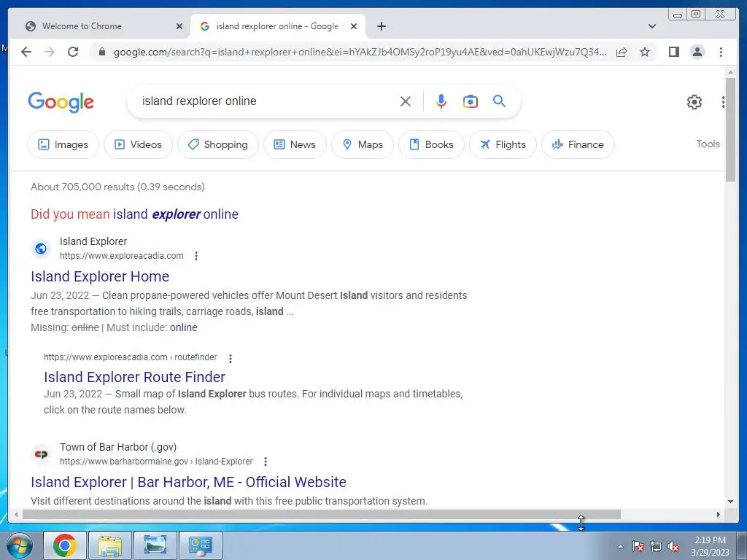Open a new tab with the plus button
The height and width of the screenshot is (560, 747).
point(381,26)
